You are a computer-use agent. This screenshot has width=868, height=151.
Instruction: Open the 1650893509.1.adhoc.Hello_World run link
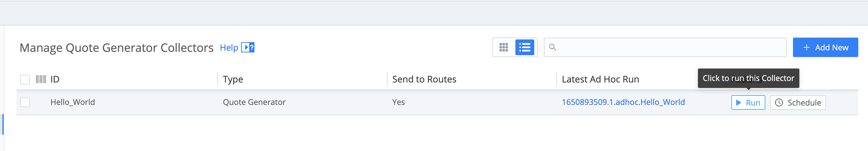(x=623, y=102)
